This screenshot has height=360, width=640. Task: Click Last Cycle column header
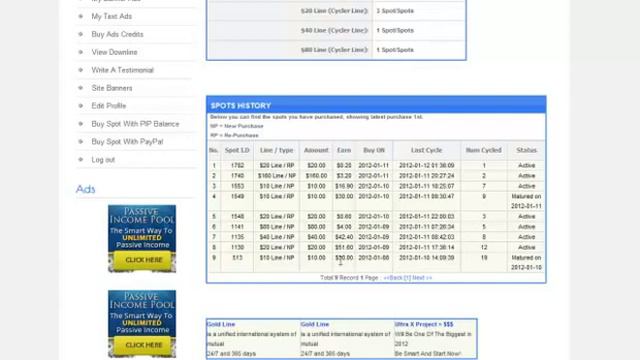[427, 150]
